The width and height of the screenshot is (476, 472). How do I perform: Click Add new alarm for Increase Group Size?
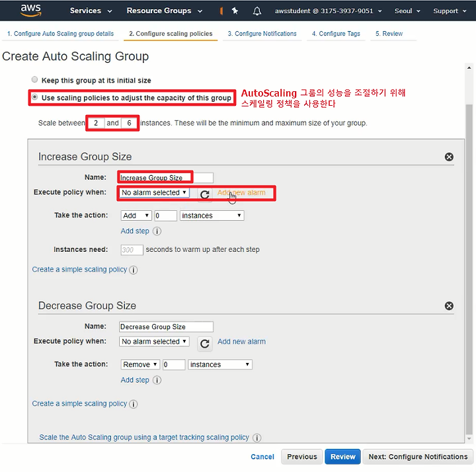click(x=241, y=193)
